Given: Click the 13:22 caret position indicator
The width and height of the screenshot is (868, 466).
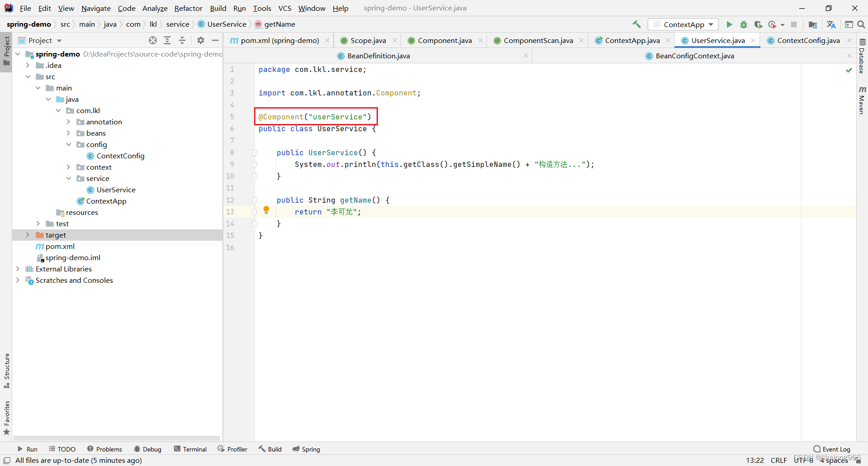Looking at the screenshot, I should coord(755,460).
